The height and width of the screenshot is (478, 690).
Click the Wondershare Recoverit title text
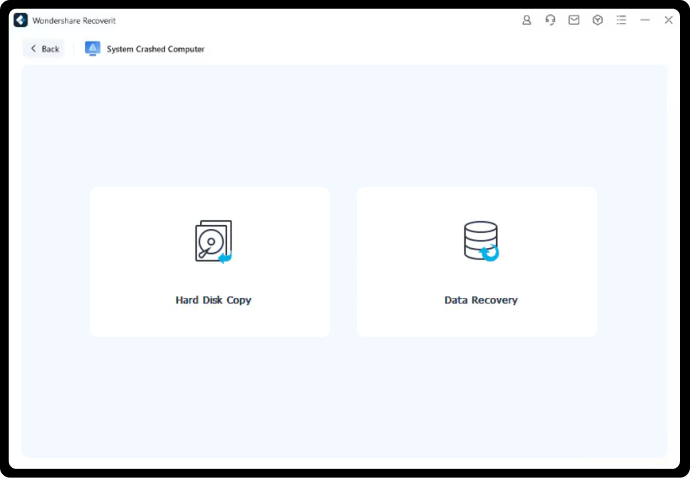pyautogui.click(x=74, y=21)
